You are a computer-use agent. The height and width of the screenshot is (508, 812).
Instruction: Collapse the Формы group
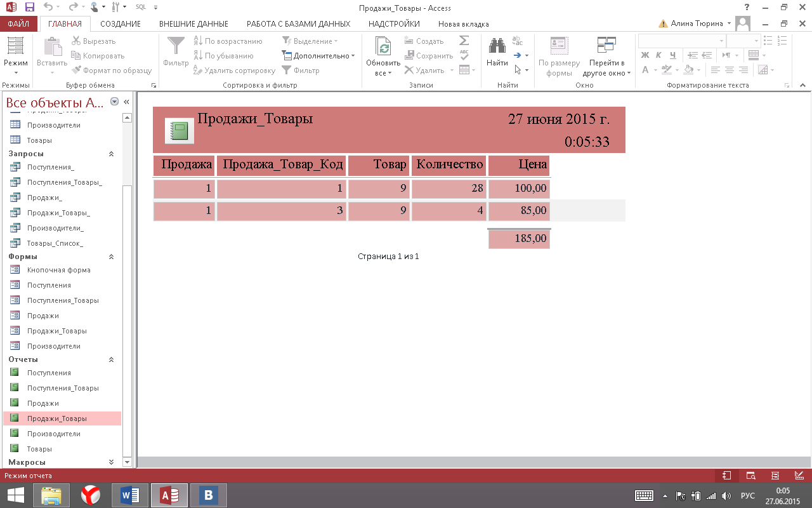(x=112, y=257)
